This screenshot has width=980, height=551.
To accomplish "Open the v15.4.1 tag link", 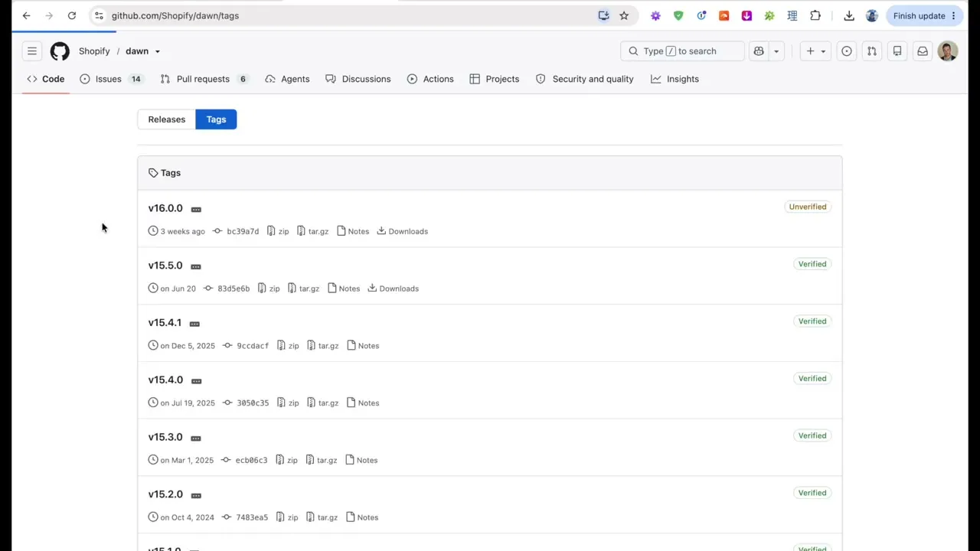I will (165, 323).
